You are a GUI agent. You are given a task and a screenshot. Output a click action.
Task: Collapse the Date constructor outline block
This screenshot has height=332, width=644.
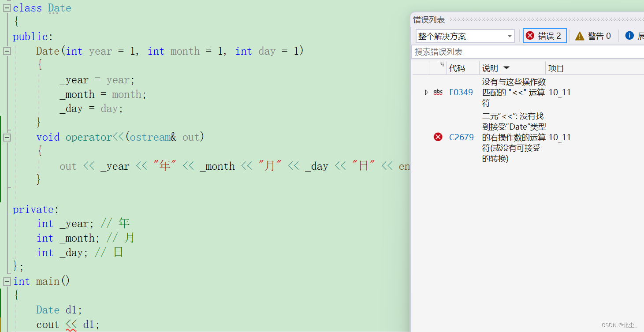coord(7,51)
